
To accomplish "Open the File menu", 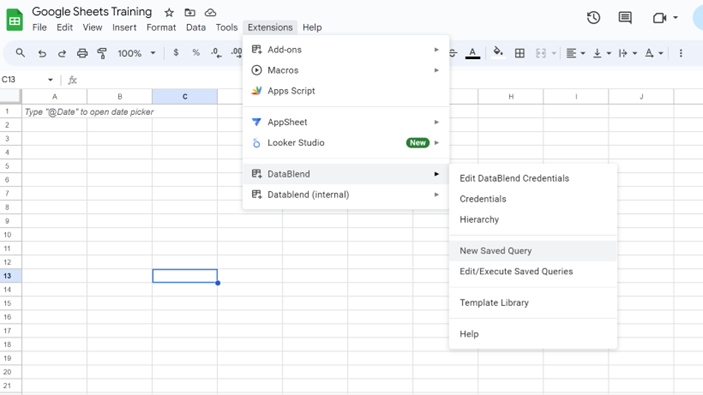I will pyautogui.click(x=39, y=28).
